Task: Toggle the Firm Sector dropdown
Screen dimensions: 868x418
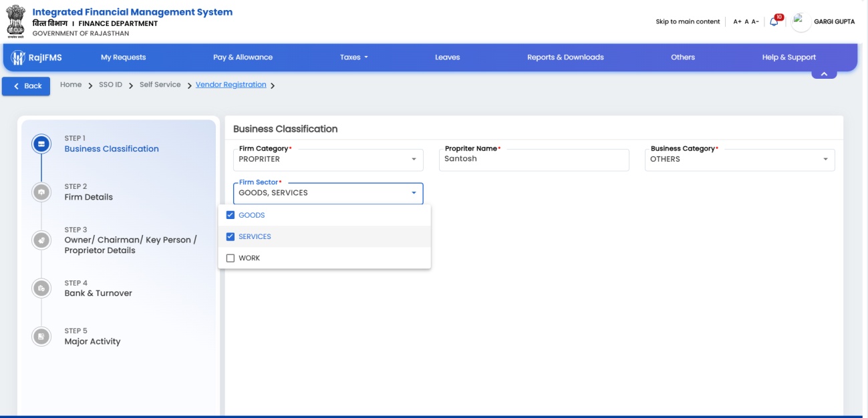Action: coord(328,193)
